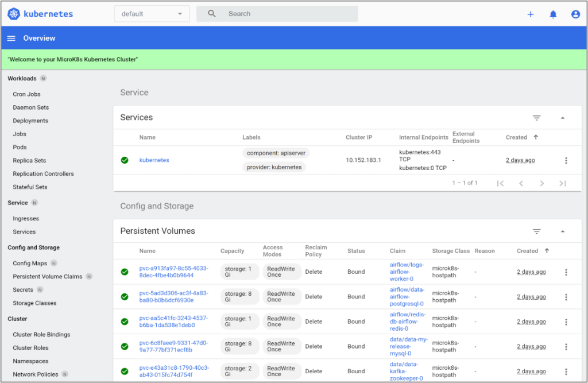Image resolution: width=588 pixels, height=383 pixels.
Task: Click next page arrow in Services pagination
Action: tap(541, 183)
